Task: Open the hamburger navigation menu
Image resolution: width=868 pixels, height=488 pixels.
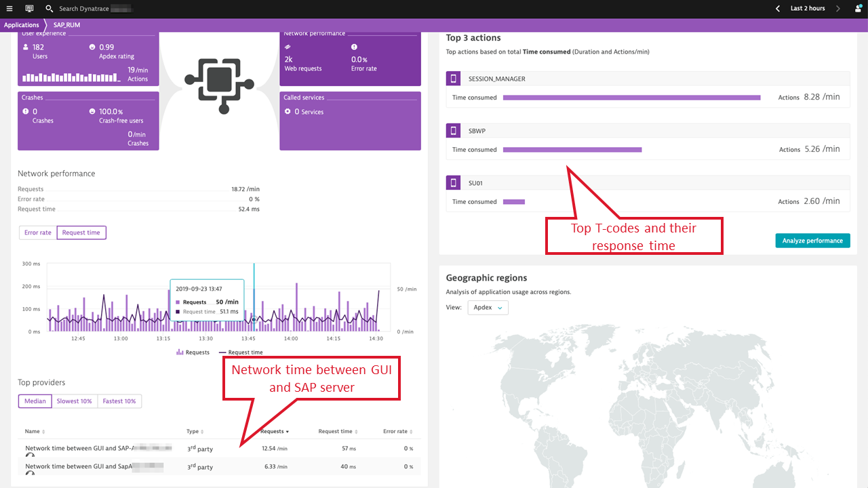Action: pyautogui.click(x=9, y=9)
